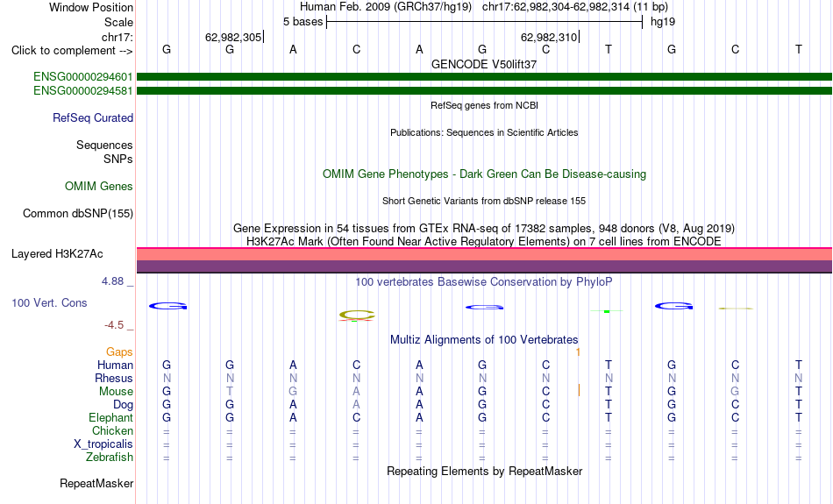Click the ENSG00000294581 gene label
The width and height of the screenshot is (833, 504).
[83, 91]
